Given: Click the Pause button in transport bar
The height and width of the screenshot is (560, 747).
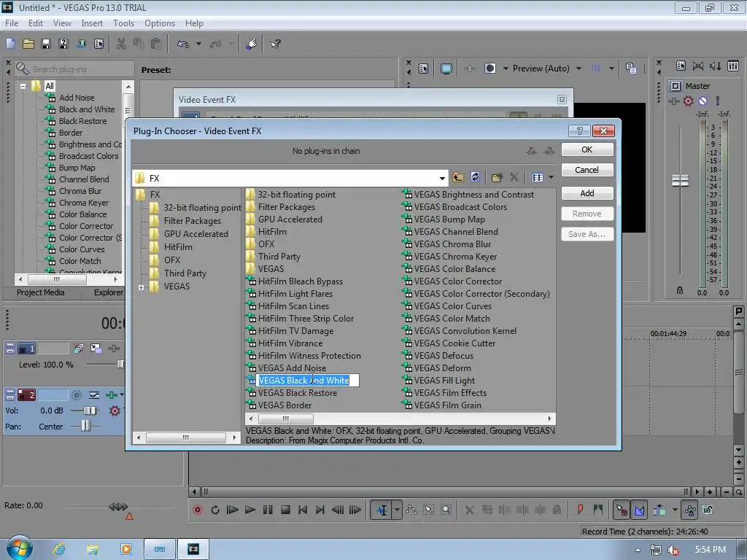Looking at the screenshot, I should [268, 510].
